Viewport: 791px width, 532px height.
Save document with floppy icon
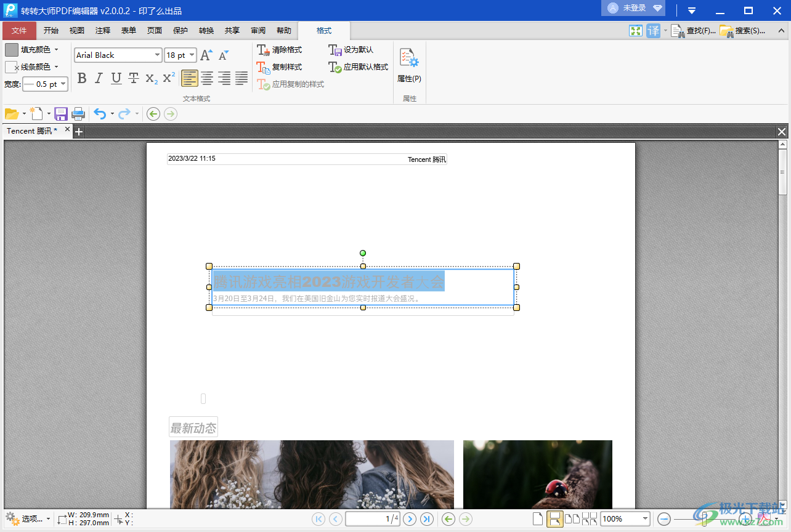(61, 114)
